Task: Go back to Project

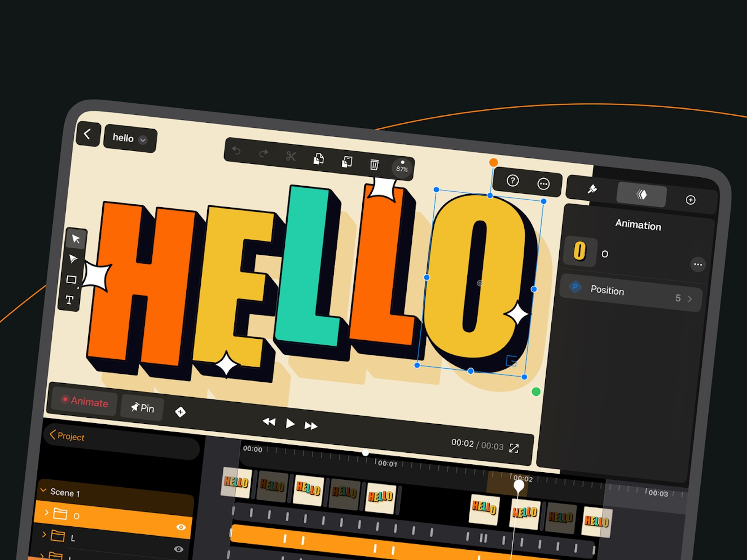Action: click(67, 436)
